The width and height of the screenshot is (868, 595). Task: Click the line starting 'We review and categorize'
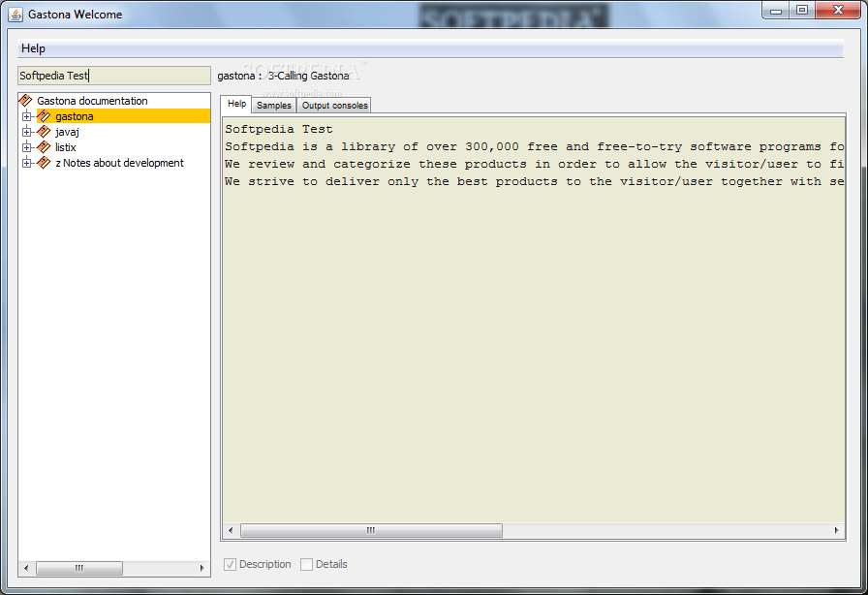(x=534, y=164)
